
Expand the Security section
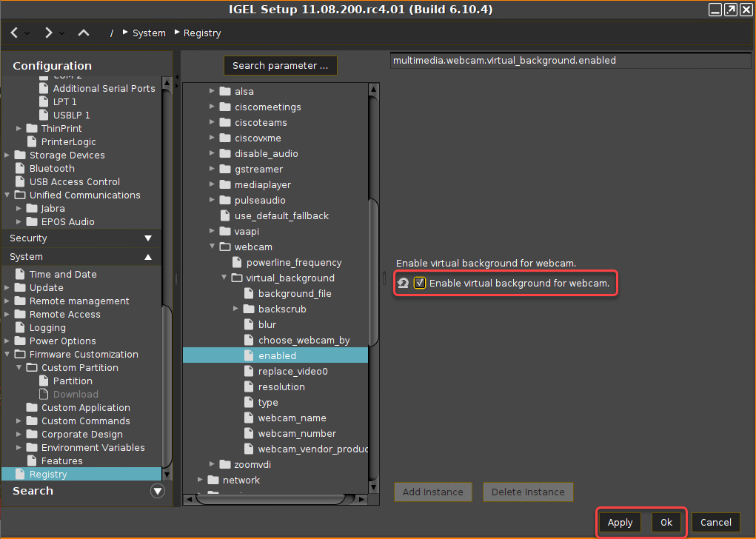(x=148, y=238)
